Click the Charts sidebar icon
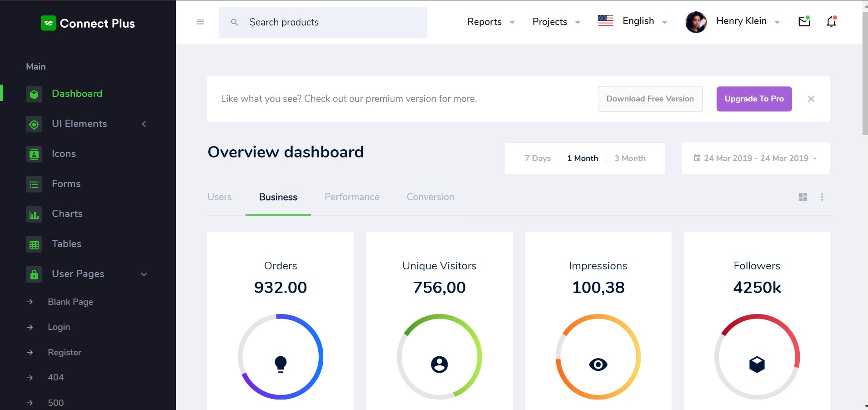This screenshot has height=410, width=868. tap(34, 214)
